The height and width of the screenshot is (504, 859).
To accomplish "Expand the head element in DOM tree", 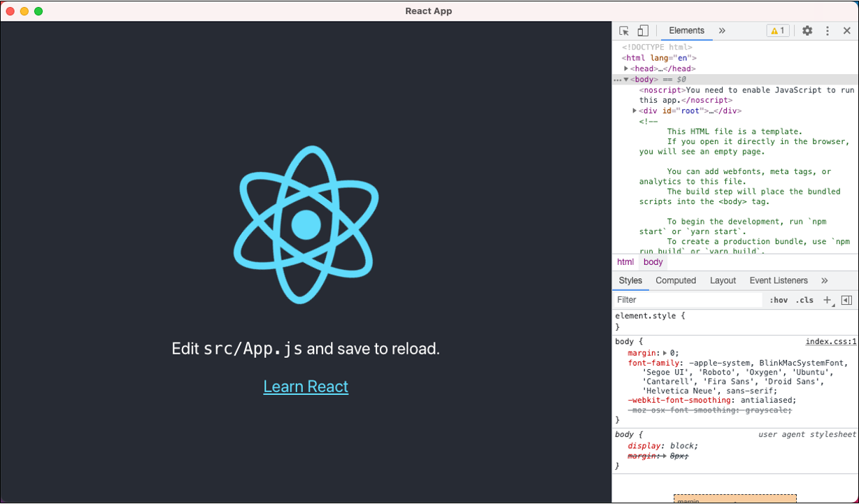I will coord(626,68).
